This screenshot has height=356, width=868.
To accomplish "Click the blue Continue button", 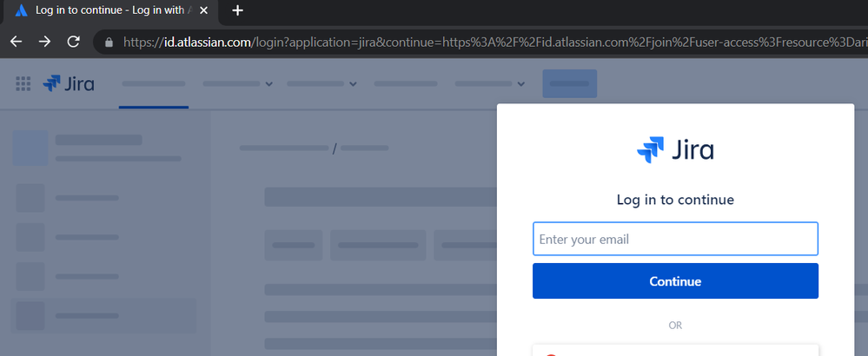I will click(x=675, y=280).
